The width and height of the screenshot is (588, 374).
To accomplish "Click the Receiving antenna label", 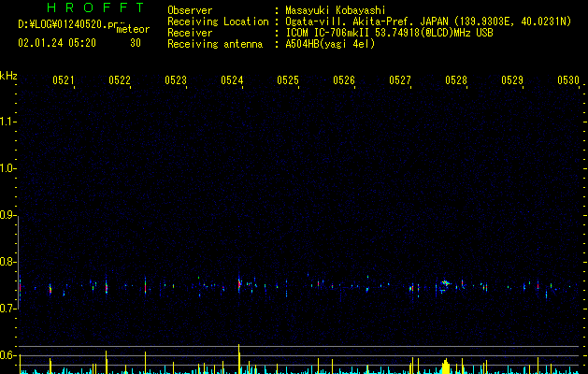I will [215, 44].
